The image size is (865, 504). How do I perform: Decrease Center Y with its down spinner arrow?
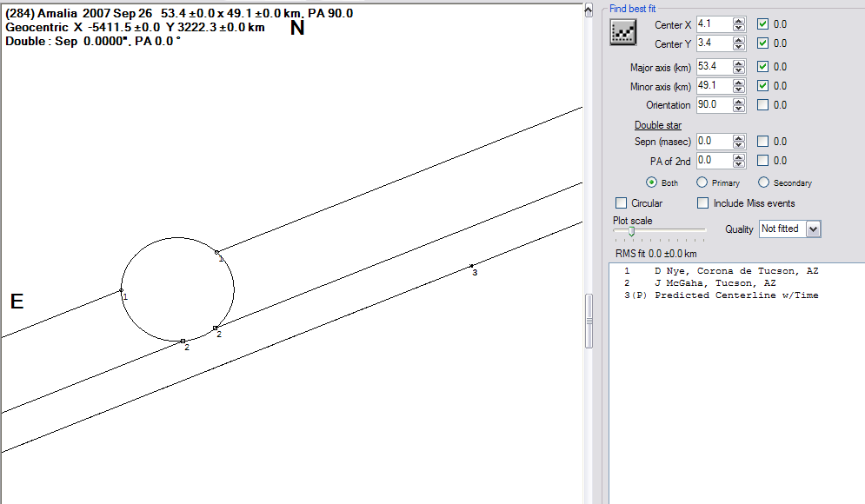[x=739, y=46]
